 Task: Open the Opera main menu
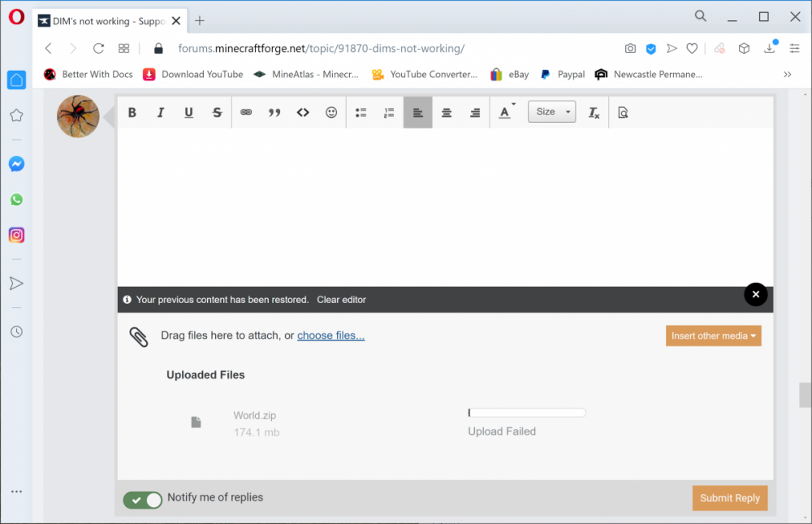click(x=16, y=17)
